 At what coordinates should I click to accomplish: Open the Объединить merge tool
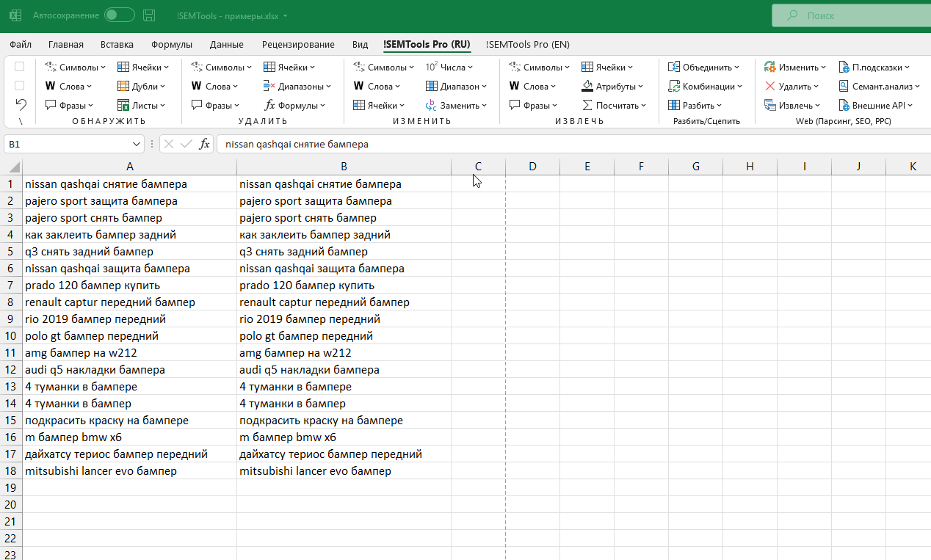pos(703,67)
